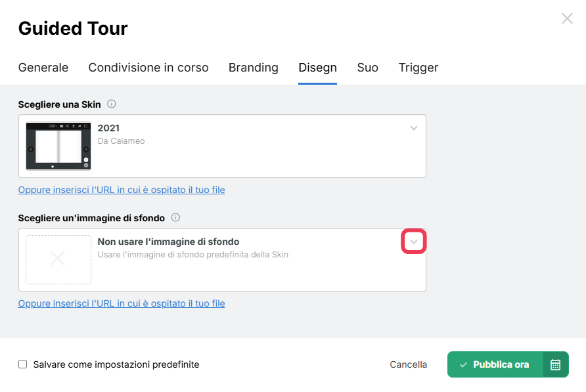This screenshot has height=392, width=586.
Task: Go to the Suo tab
Action: 367,68
